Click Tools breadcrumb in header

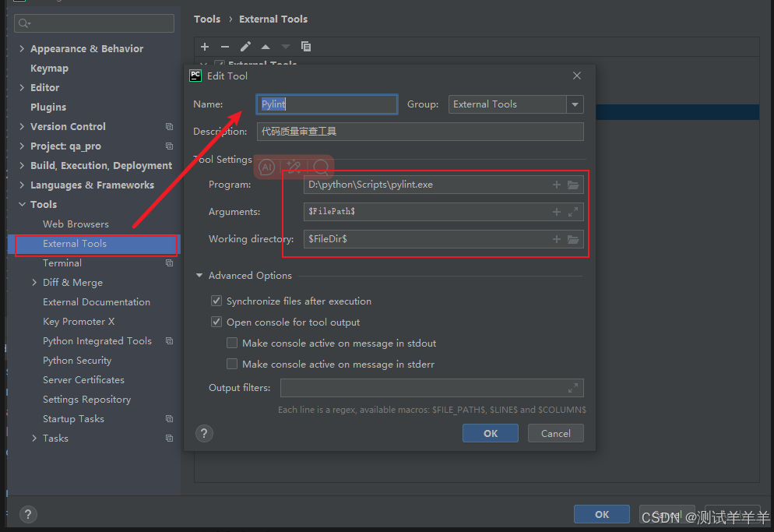[x=207, y=19]
